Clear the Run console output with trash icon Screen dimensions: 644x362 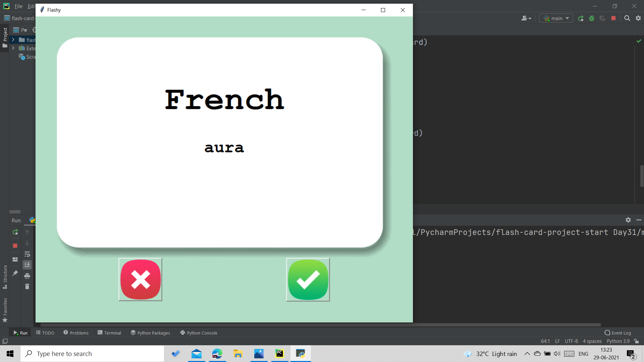(27, 287)
